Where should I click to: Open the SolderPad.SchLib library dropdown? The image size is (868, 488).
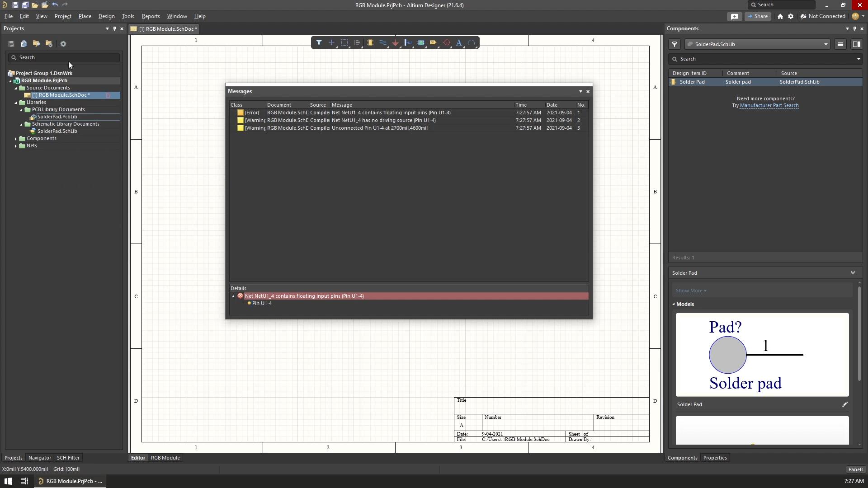point(758,44)
